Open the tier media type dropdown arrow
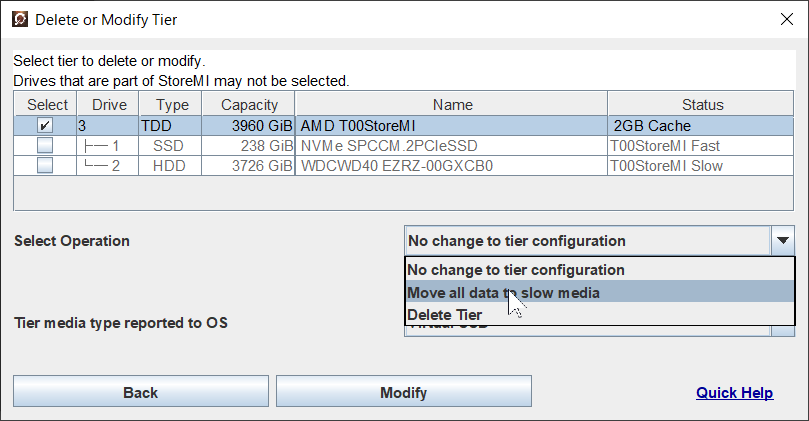Screen dimensions: 809x421 tap(783, 330)
